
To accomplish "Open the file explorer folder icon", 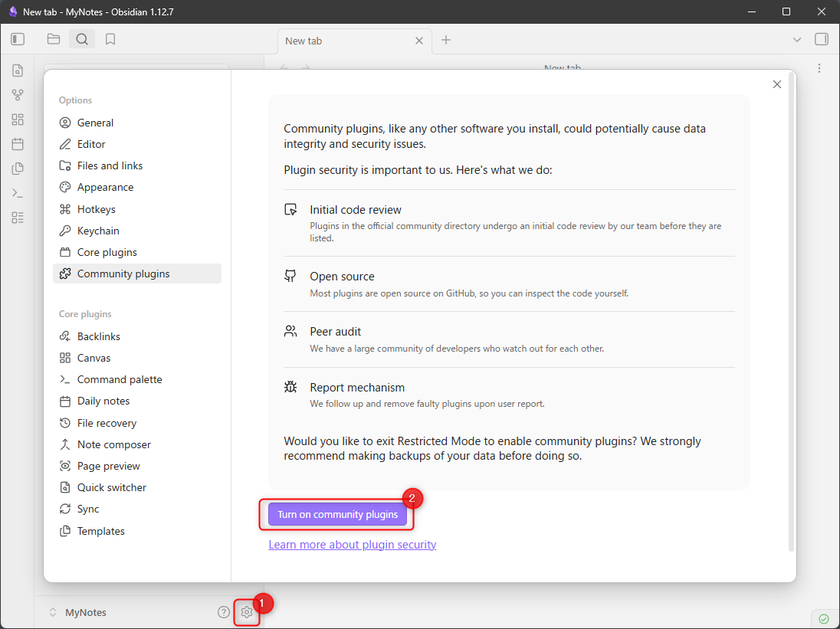I will tap(54, 39).
